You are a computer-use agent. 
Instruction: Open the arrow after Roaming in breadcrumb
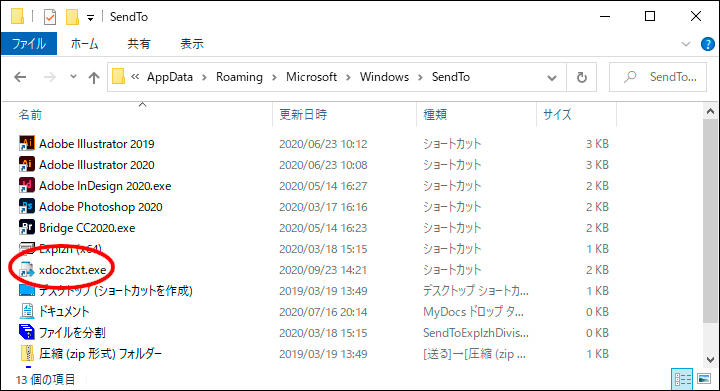pos(274,77)
